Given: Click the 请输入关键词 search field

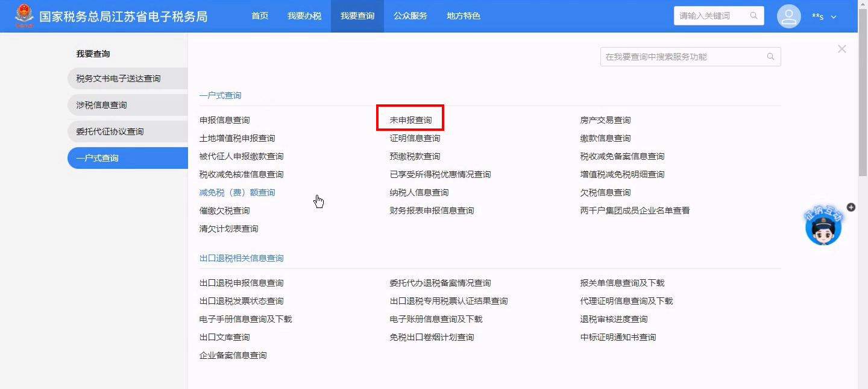Looking at the screenshot, I should (711, 16).
